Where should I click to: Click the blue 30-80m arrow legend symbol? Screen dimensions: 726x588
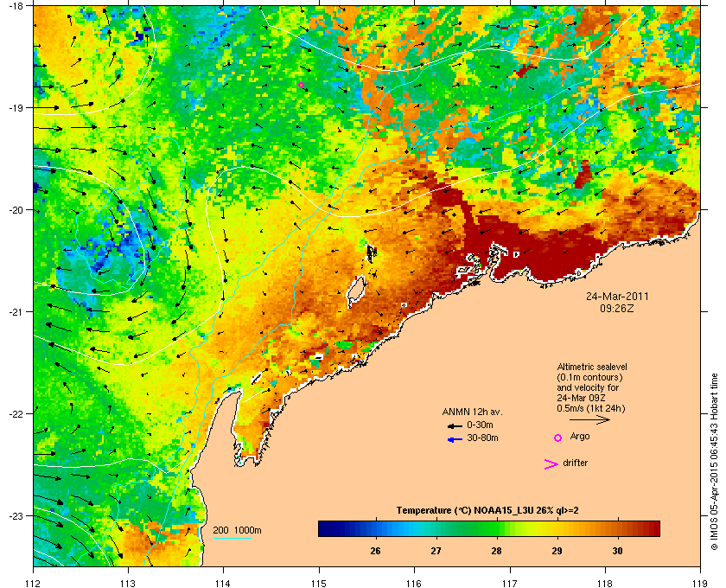(x=455, y=439)
